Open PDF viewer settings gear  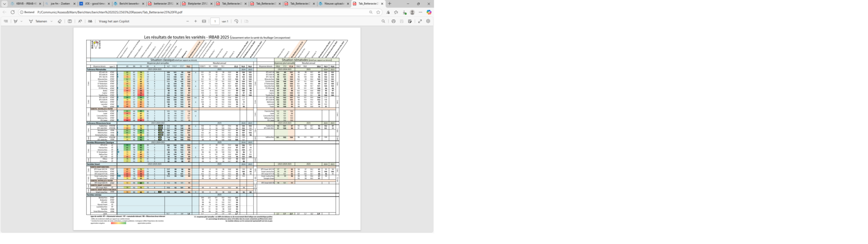click(x=428, y=21)
